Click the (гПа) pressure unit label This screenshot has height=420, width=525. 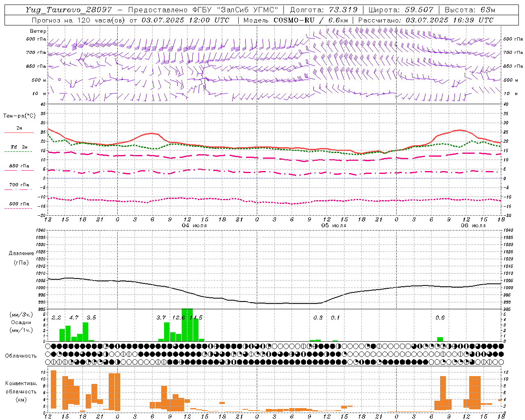click(x=21, y=263)
